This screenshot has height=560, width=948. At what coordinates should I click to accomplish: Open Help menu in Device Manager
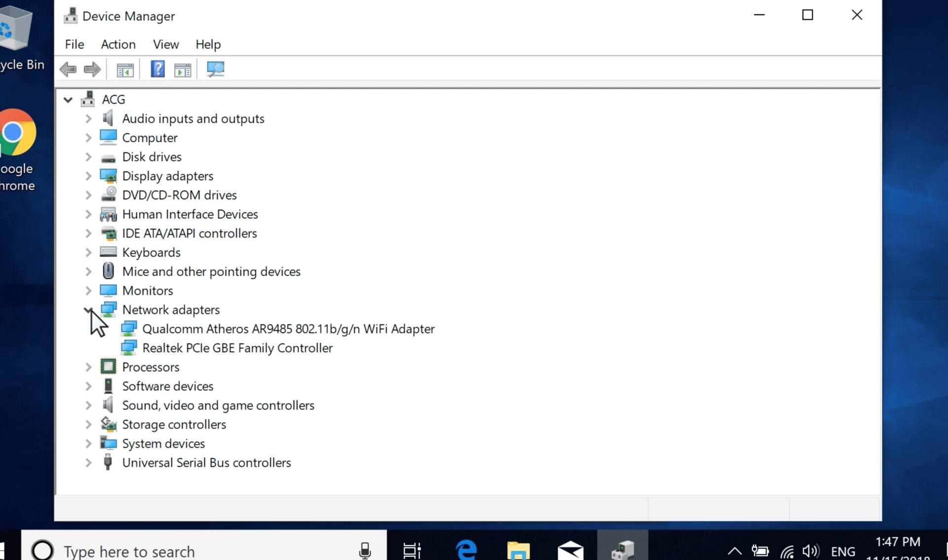click(207, 44)
